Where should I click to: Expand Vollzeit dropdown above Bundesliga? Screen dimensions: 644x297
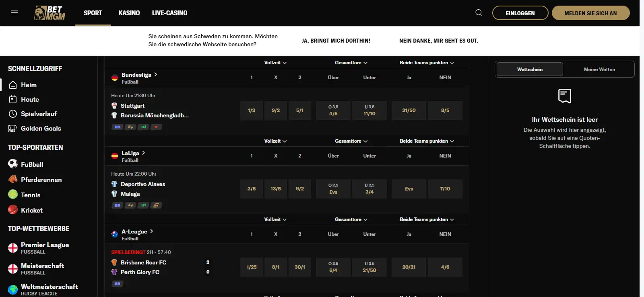[x=275, y=63]
